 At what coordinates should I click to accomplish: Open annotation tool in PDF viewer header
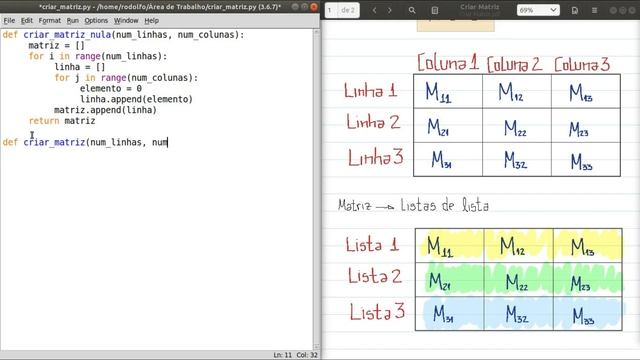pyautogui.click(x=435, y=10)
